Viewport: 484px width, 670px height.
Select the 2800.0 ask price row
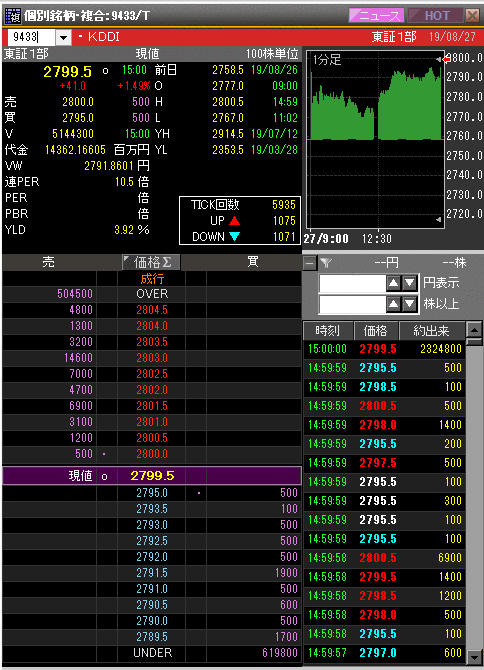[152, 454]
